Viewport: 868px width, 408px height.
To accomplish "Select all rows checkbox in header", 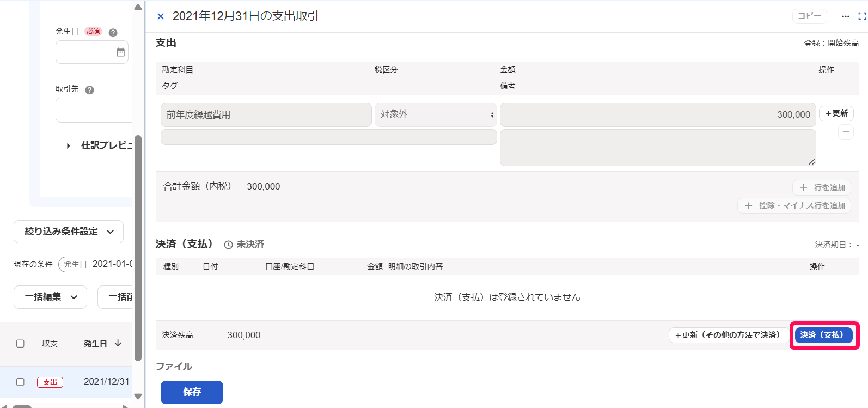I will coord(21,344).
